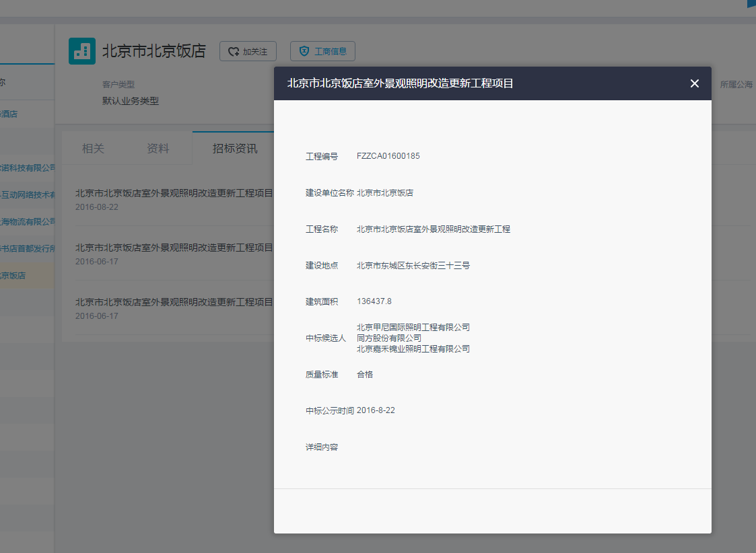Image resolution: width=756 pixels, height=553 pixels.
Task: Open 工商信息 business info button
Action: [x=322, y=51]
